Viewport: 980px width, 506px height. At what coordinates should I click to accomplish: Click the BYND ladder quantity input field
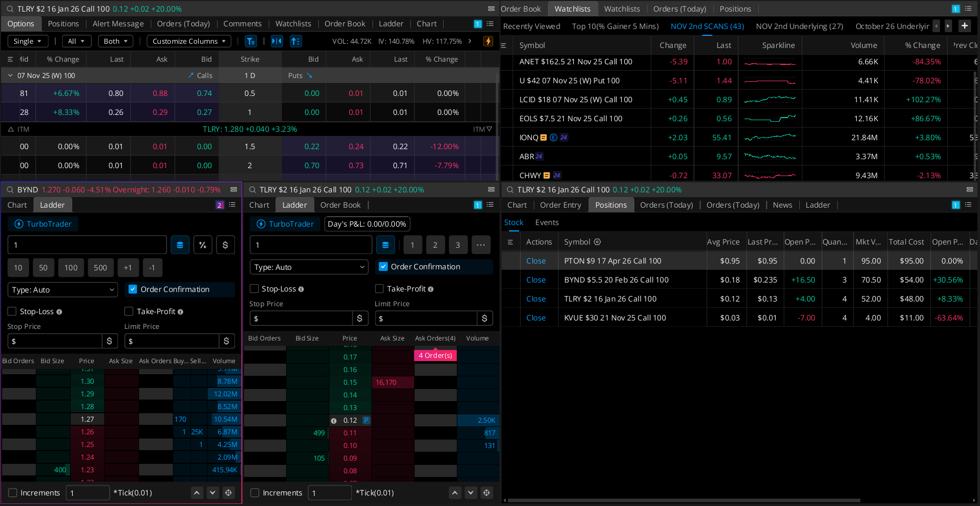click(x=87, y=245)
